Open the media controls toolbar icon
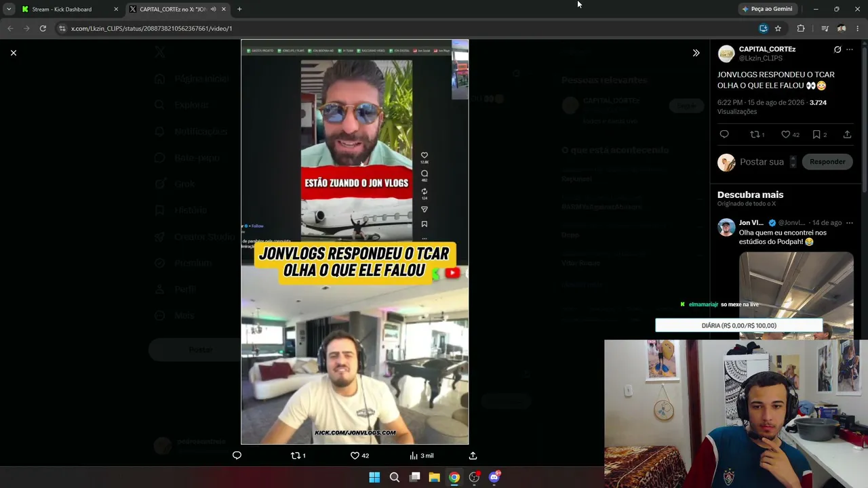The height and width of the screenshot is (488, 868). (x=825, y=28)
